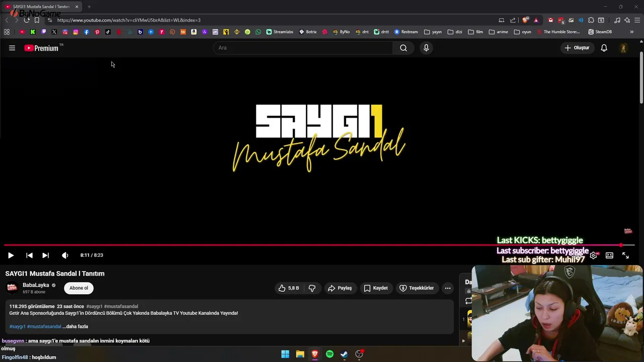Open Brave Shields lion icon
This screenshot has height=362, width=644.
525,20
